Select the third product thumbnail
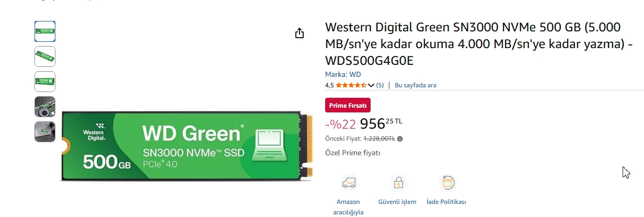The height and width of the screenshot is (217, 644). tap(45, 82)
